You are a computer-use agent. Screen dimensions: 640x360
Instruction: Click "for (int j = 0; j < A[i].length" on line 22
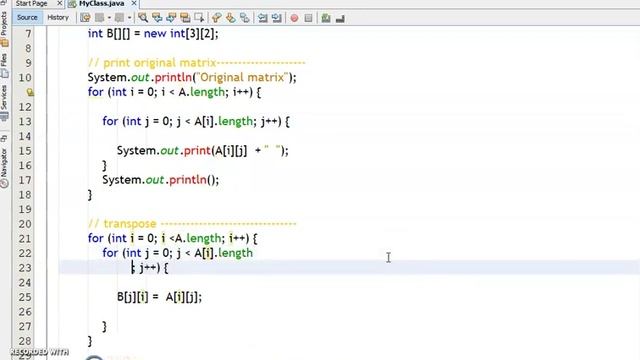(x=178, y=253)
